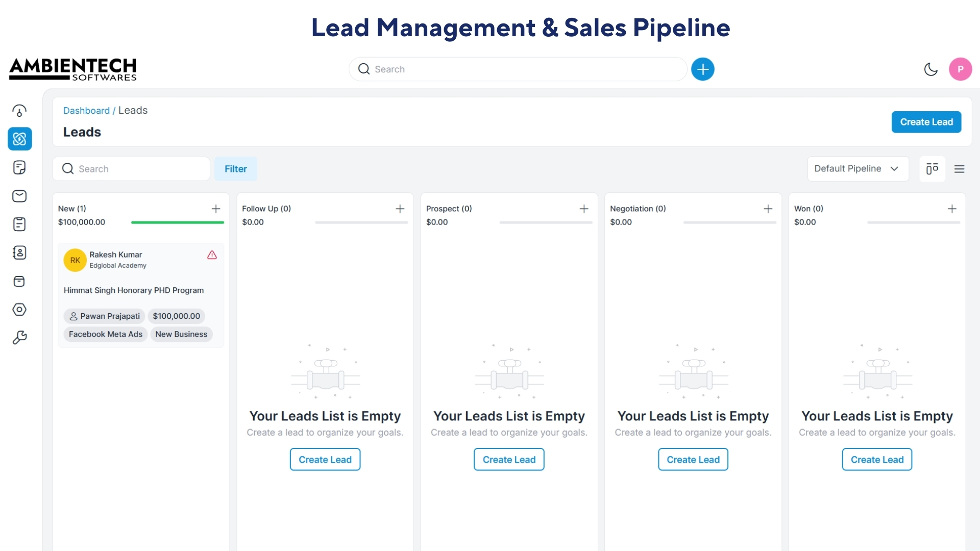Screen dimensions: 980x551
Task: Open the tools wrench icon in sidebar
Action: coord(19,338)
